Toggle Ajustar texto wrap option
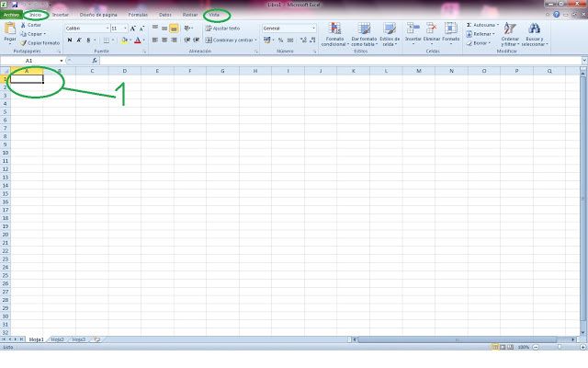The height and width of the screenshot is (368, 588). click(x=223, y=29)
